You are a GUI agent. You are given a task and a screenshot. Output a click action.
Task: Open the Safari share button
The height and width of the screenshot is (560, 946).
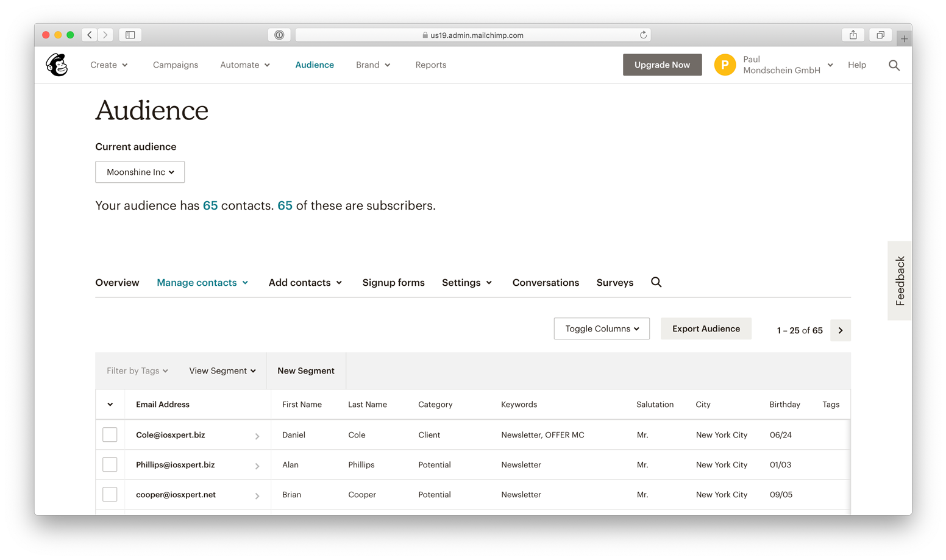click(853, 35)
